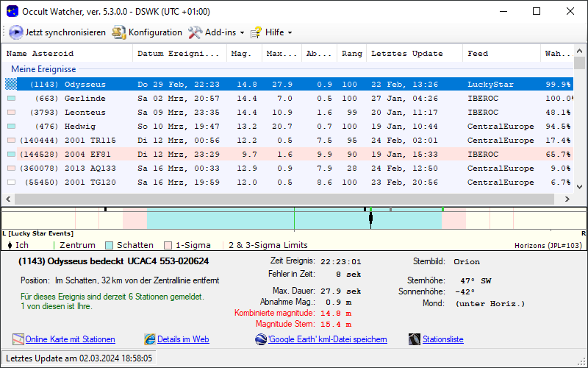This screenshot has height=368, width=588.
Task: Click the Stationsliste list icon
Action: 415,339
